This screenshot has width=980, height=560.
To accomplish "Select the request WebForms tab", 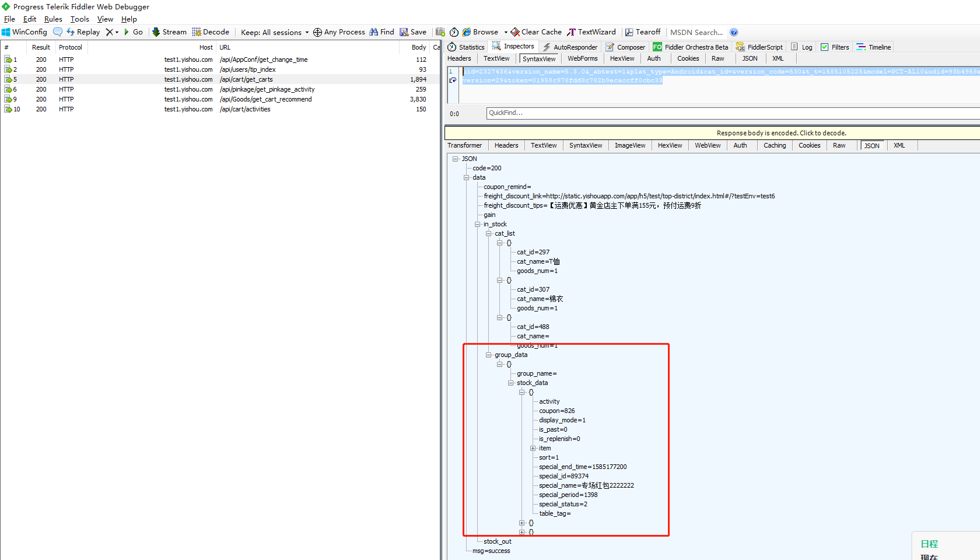I will 582,58.
